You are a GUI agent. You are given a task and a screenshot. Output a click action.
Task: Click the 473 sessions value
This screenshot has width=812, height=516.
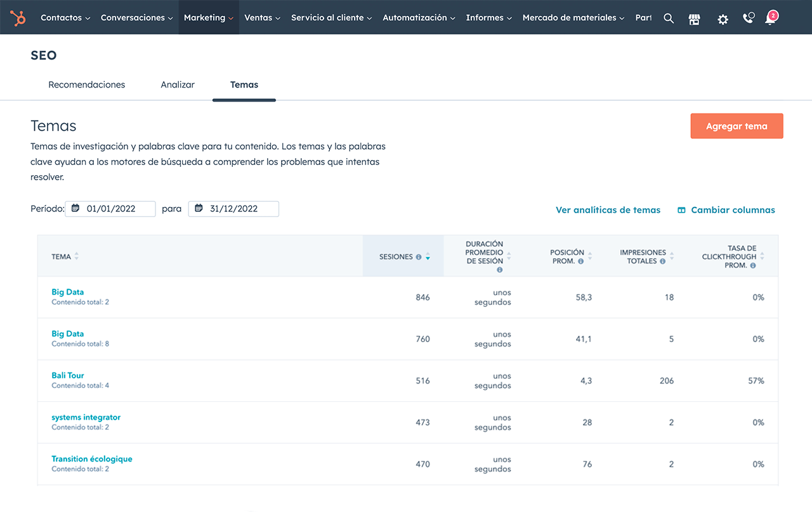(x=422, y=422)
